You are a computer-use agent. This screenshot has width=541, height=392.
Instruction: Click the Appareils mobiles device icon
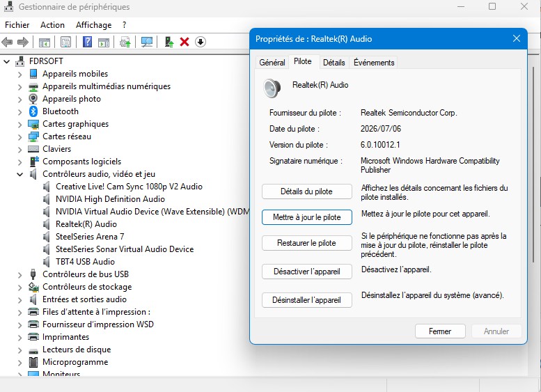point(33,74)
